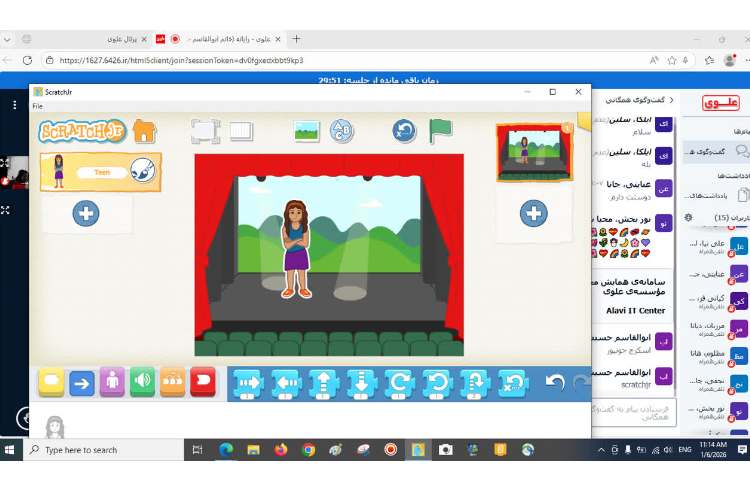The width and height of the screenshot is (750, 480).
Task: Select the purple looks blocks category
Action: (112, 382)
